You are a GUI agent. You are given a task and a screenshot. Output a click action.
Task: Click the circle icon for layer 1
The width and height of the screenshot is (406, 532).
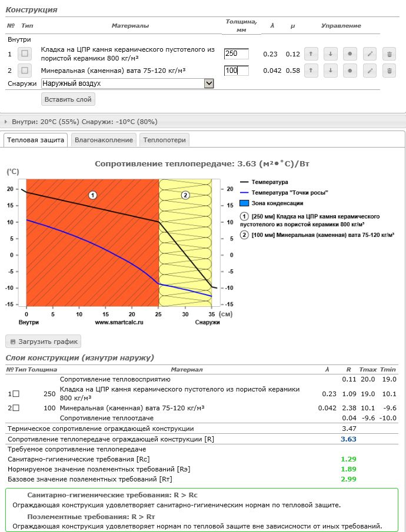tap(350, 54)
